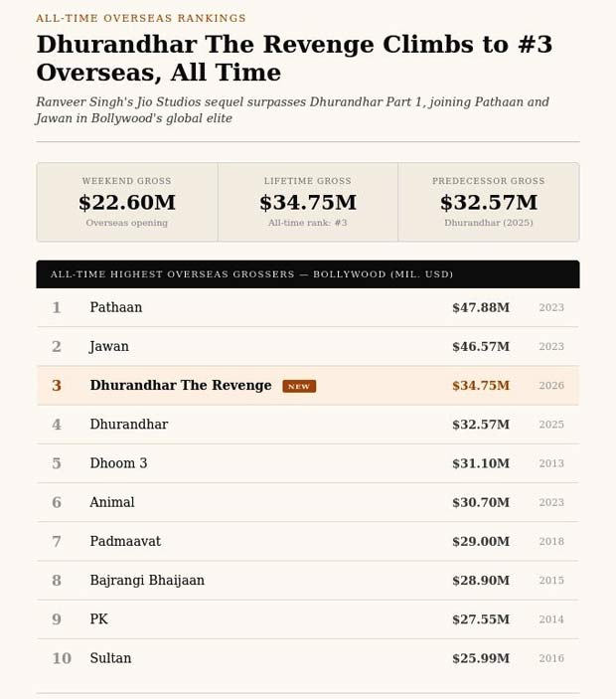
Task: Click the year 2023 in Animal's row
Action: [x=551, y=502]
